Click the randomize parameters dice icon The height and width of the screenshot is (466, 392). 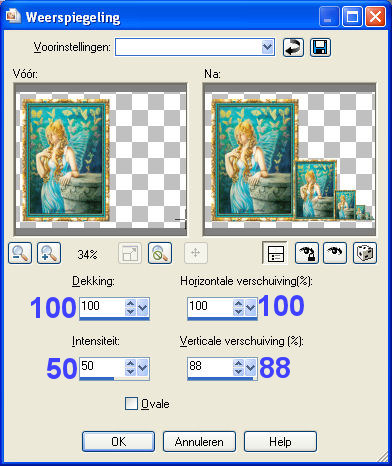tap(365, 253)
